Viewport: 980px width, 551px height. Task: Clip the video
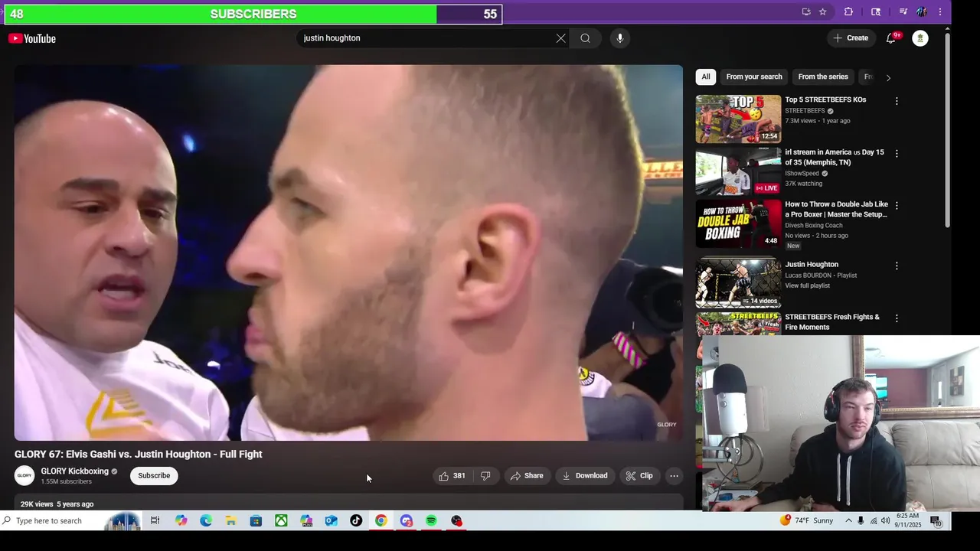click(639, 476)
